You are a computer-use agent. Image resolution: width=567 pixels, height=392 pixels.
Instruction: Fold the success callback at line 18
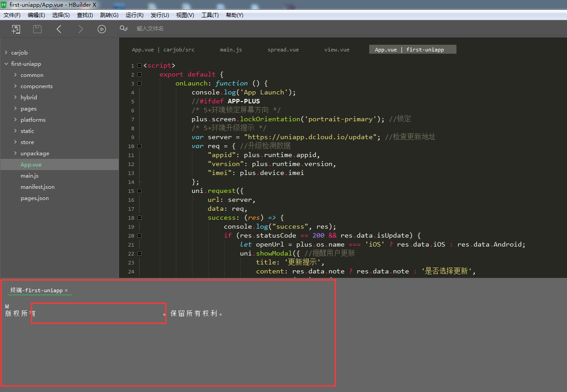139,218
